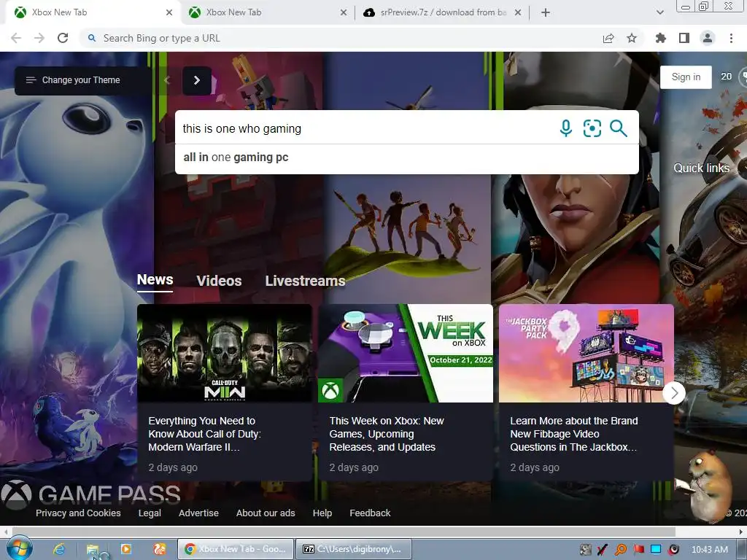Read Everything You Need to Know article
Screen dimensions: 747x560
(204, 434)
